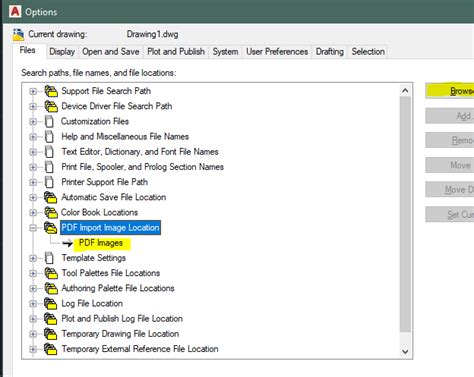Viewport: 474px width, 377px height.
Task: Click the arrow icon beside PDF Images
Action: 68,243
